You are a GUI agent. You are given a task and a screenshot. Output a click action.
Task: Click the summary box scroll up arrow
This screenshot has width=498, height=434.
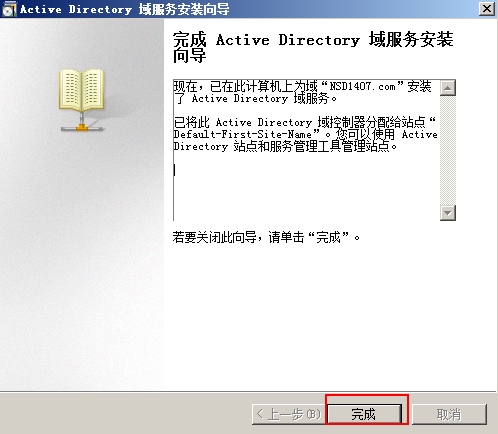(x=448, y=88)
